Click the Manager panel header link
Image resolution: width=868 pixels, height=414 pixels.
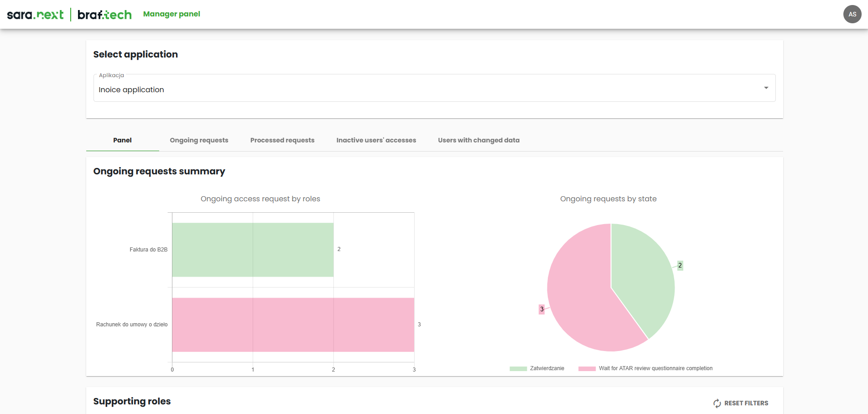click(x=172, y=14)
